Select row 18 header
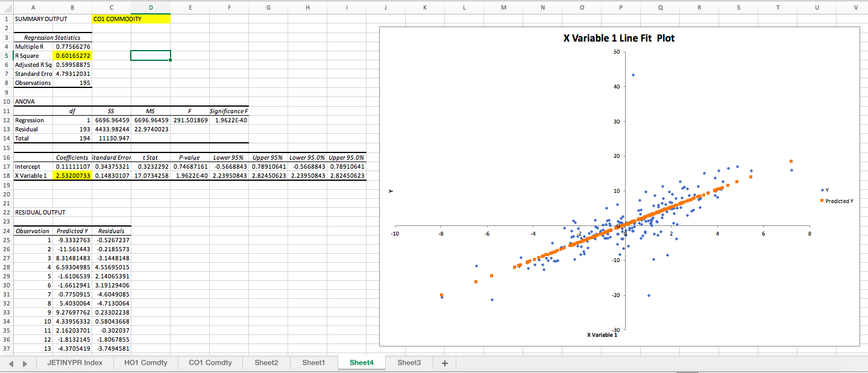 click(7, 175)
